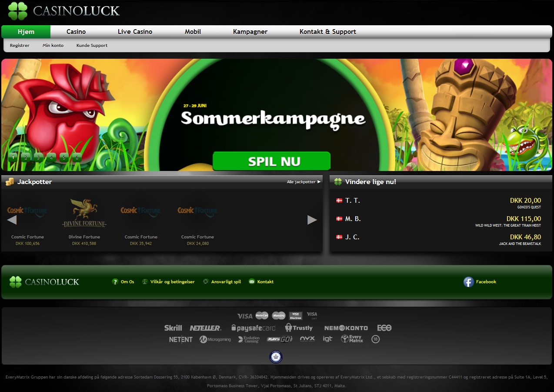Click the Visa Electron logo
This screenshot has width=554, height=392.
tap(296, 315)
